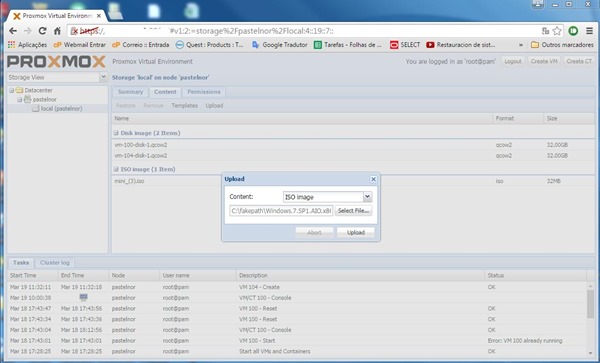Click the Proxmox logo

56,62
